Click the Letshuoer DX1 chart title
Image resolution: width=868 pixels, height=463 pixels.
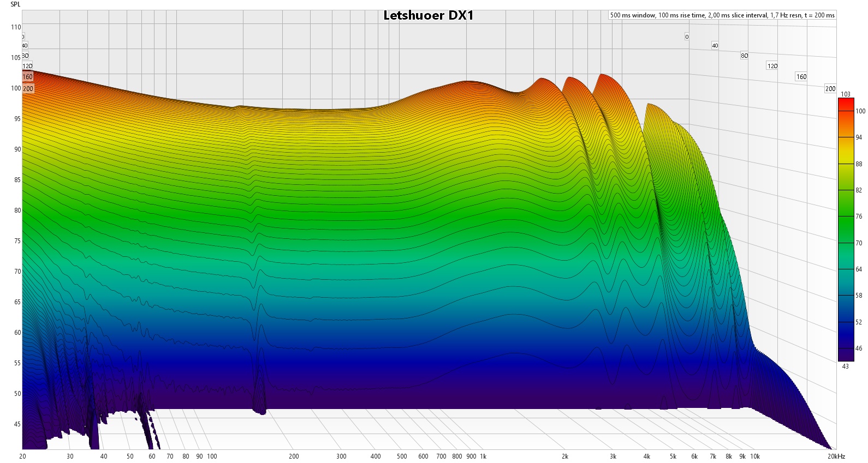coord(429,15)
